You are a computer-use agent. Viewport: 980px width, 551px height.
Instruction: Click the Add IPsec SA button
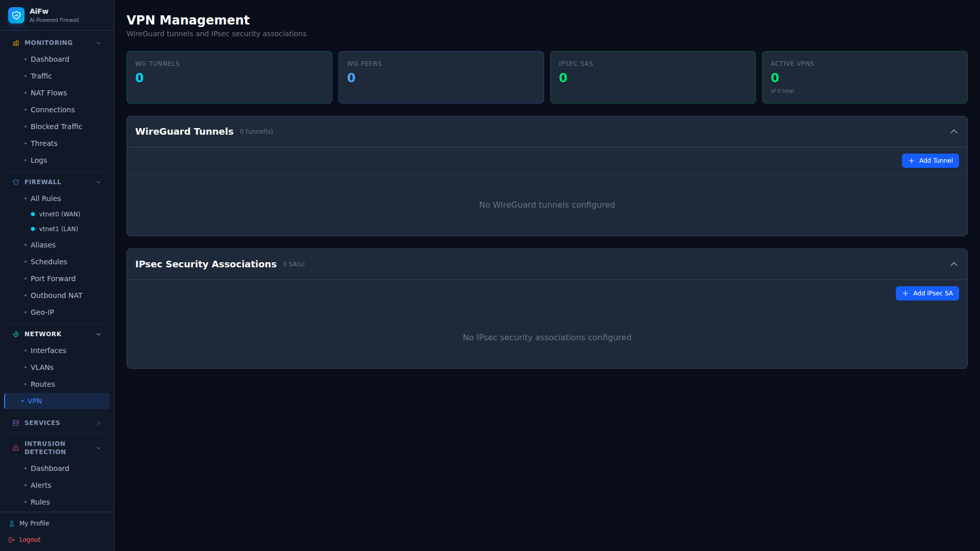point(927,293)
